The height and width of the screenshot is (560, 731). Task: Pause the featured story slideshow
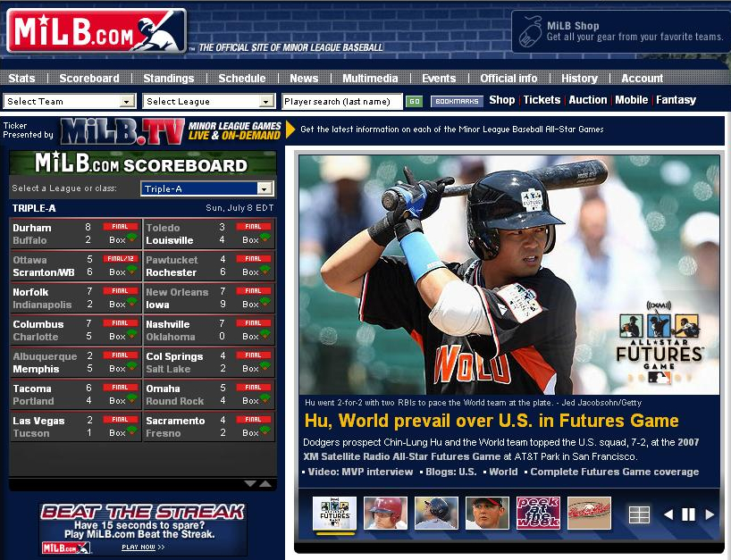(689, 514)
